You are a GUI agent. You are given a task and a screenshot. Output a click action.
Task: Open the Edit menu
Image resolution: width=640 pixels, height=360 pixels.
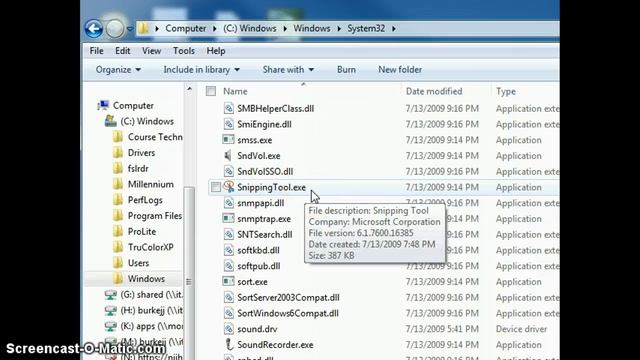pos(122,51)
